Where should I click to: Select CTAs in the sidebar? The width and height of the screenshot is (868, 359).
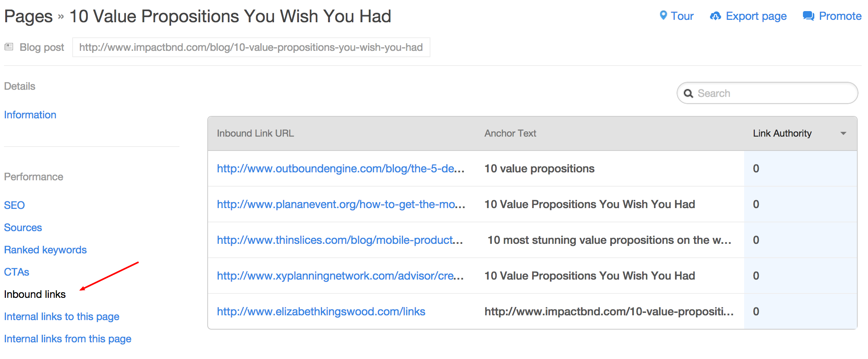pos(17,272)
